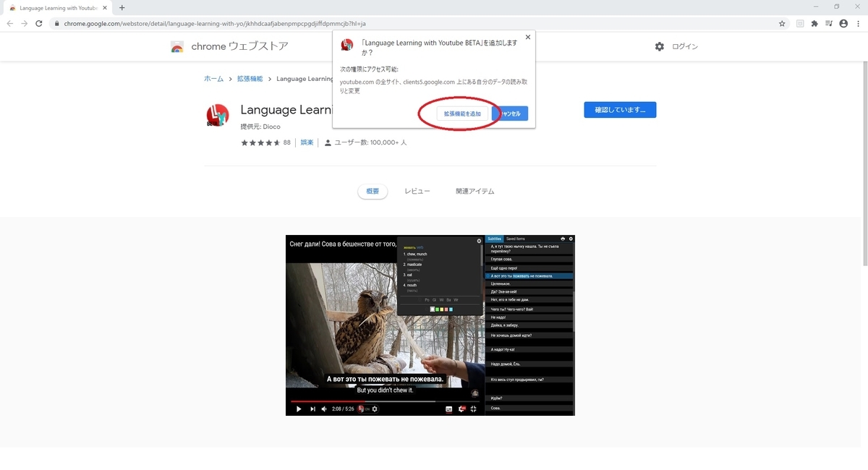Open the Chrome profile avatar menu
Viewport: 868px width, 470px height.
[843, 23]
